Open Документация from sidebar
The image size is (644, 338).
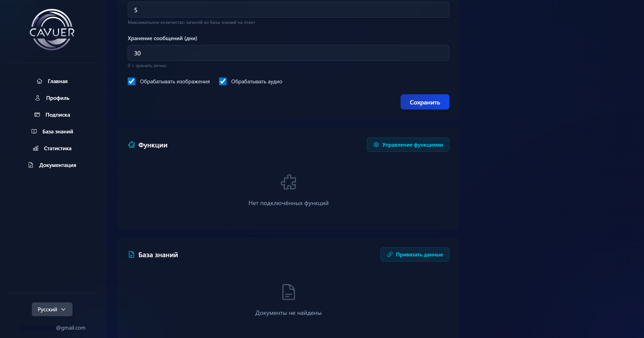click(x=57, y=165)
